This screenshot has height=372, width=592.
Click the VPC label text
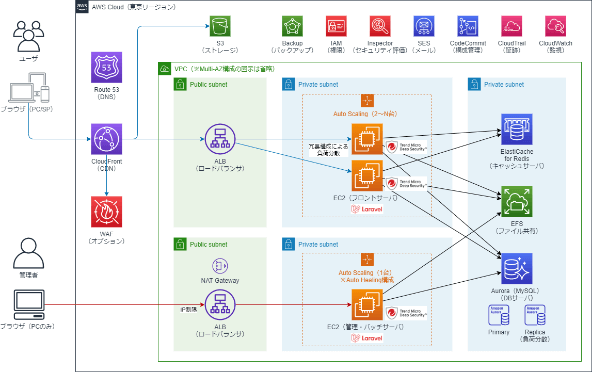224,69
